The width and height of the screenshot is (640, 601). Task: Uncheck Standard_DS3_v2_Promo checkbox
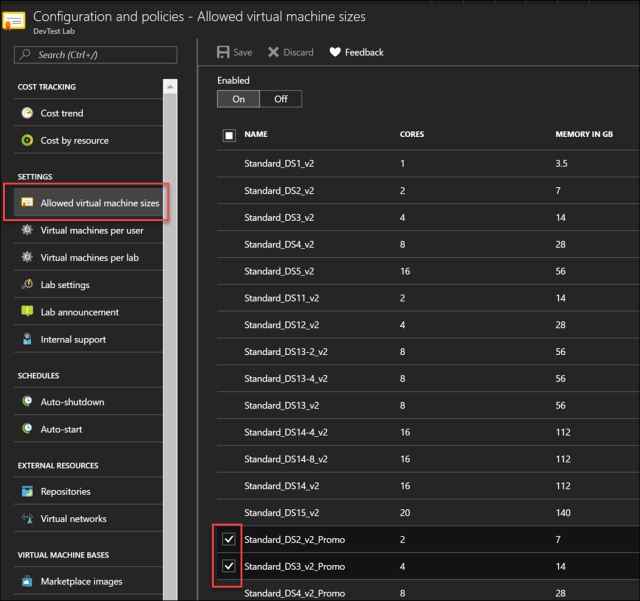pyautogui.click(x=229, y=566)
